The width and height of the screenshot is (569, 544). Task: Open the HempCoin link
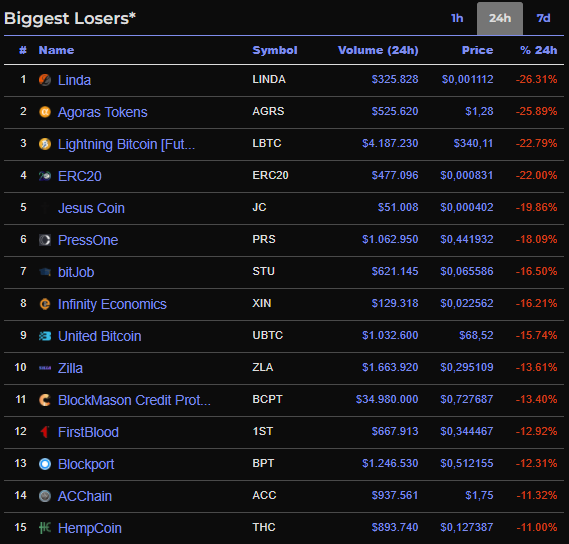click(90, 528)
